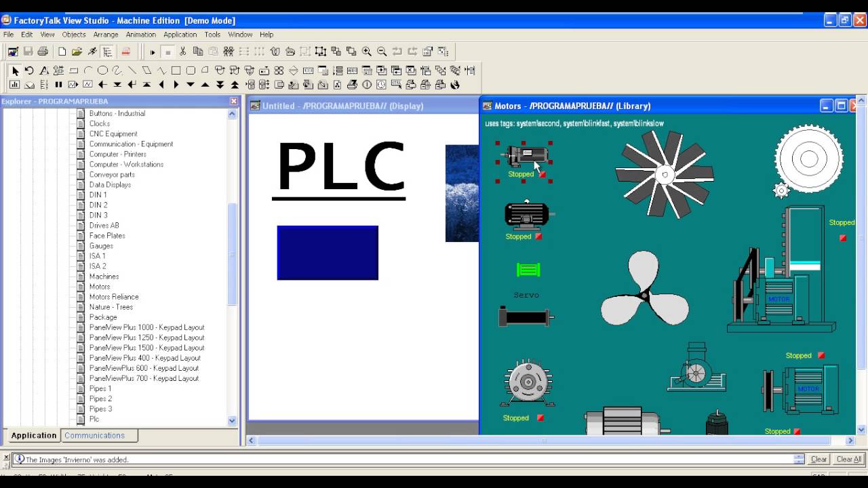Select the Rounded Rectangle drawing tool
The image size is (868, 488).
click(191, 70)
